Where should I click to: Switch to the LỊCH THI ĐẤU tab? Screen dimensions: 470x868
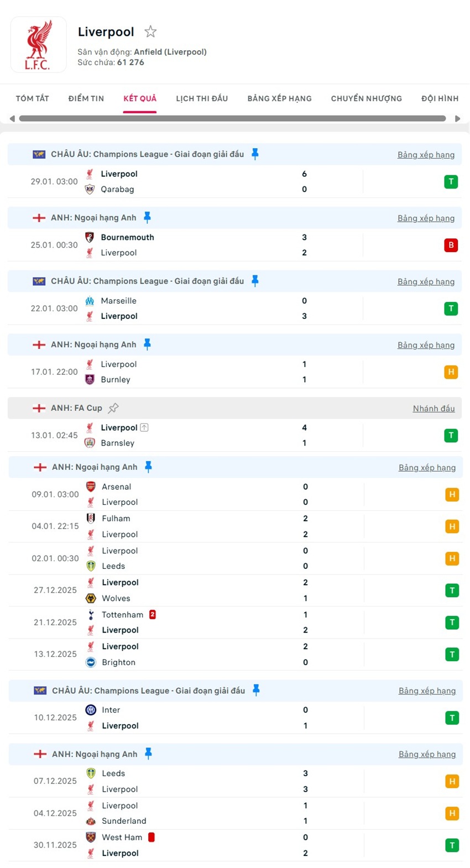tap(201, 98)
